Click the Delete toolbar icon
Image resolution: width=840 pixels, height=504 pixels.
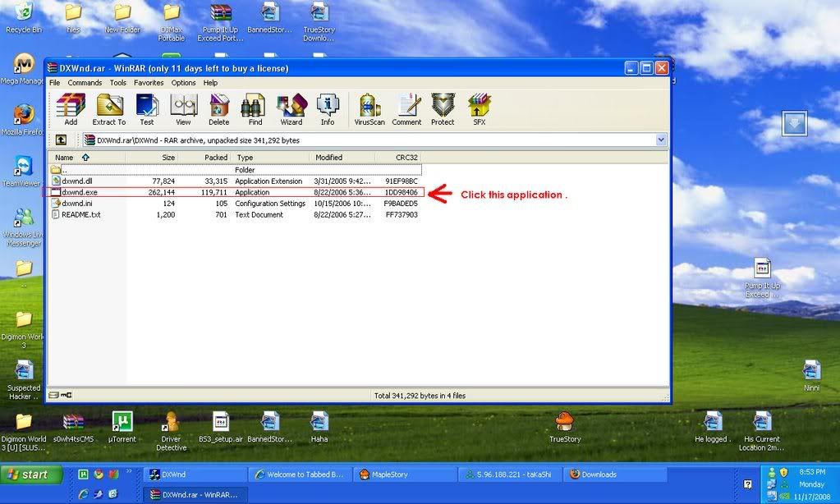pyautogui.click(x=218, y=110)
